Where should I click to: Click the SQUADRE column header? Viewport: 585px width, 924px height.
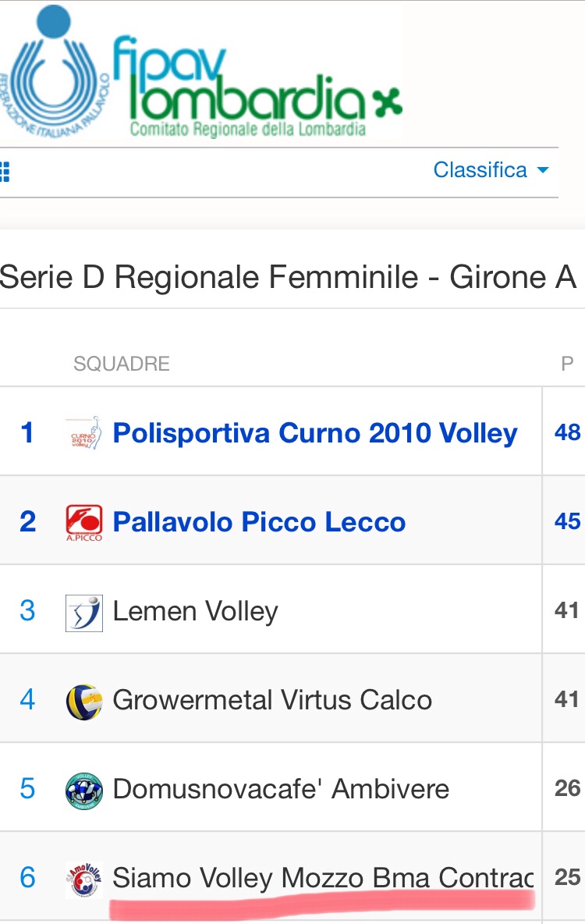tap(122, 364)
